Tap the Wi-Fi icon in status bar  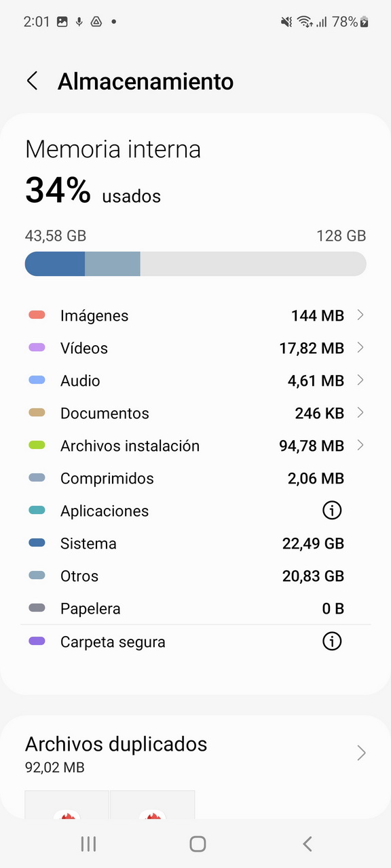305,22
